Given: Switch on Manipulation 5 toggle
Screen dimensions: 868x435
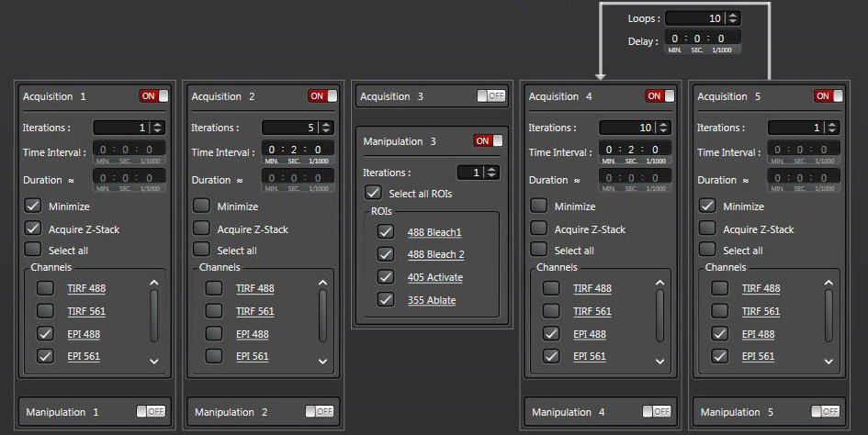Looking at the screenshot, I should click(825, 412).
